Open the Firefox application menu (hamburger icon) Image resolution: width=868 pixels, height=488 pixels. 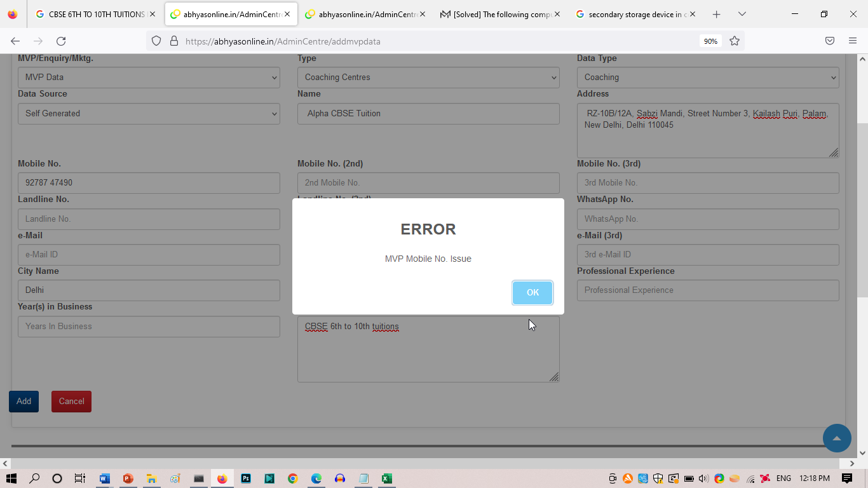(x=853, y=41)
